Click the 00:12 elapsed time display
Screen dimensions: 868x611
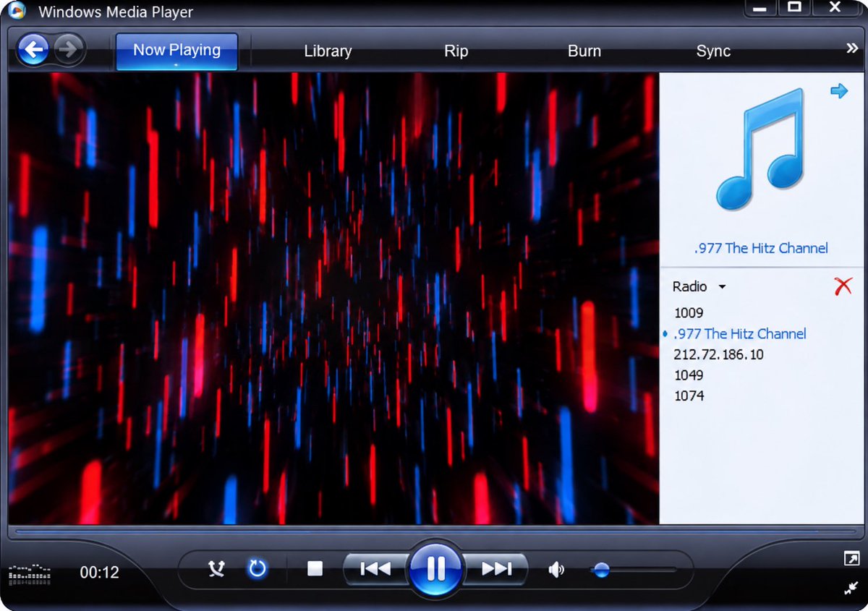[99, 572]
